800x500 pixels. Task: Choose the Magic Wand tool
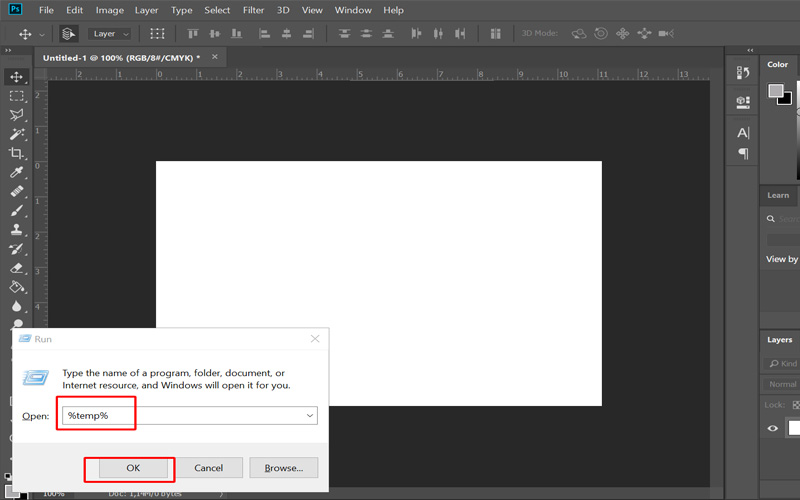[16, 134]
